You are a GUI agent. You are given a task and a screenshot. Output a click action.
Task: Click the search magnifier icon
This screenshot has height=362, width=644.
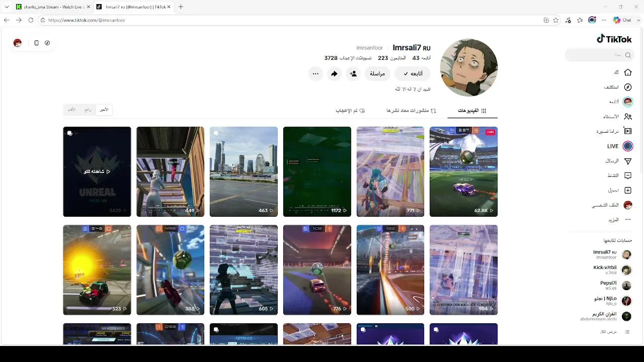pyautogui.click(x=627, y=55)
